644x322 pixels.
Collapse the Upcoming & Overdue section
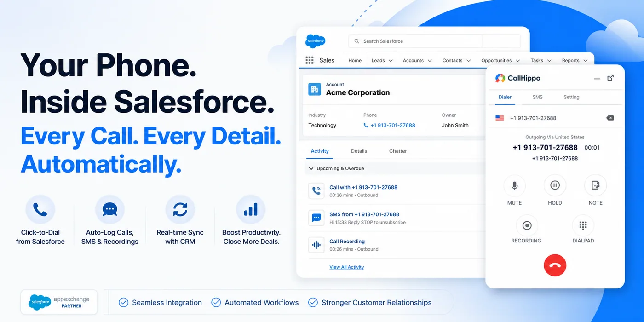tap(311, 169)
